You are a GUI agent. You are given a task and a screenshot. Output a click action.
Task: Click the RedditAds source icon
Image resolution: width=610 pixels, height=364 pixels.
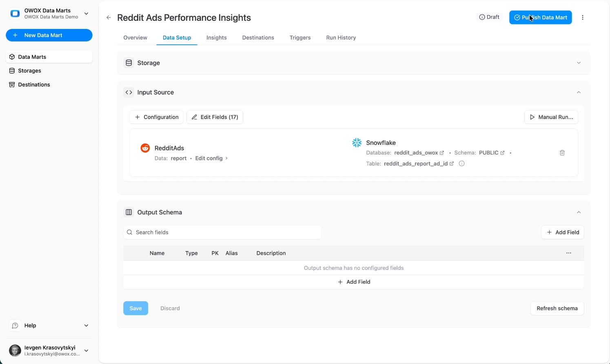(145, 148)
